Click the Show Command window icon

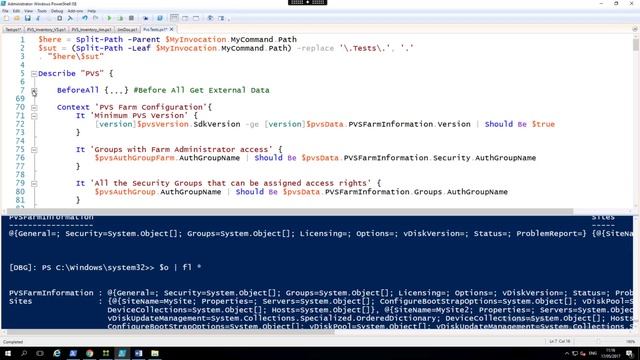tap(210, 18)
